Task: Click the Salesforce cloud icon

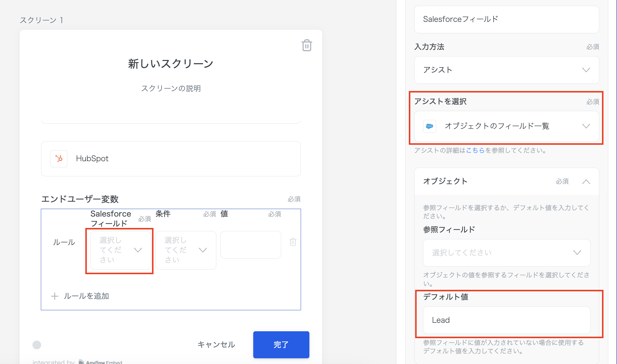Action: pos(430,126)
